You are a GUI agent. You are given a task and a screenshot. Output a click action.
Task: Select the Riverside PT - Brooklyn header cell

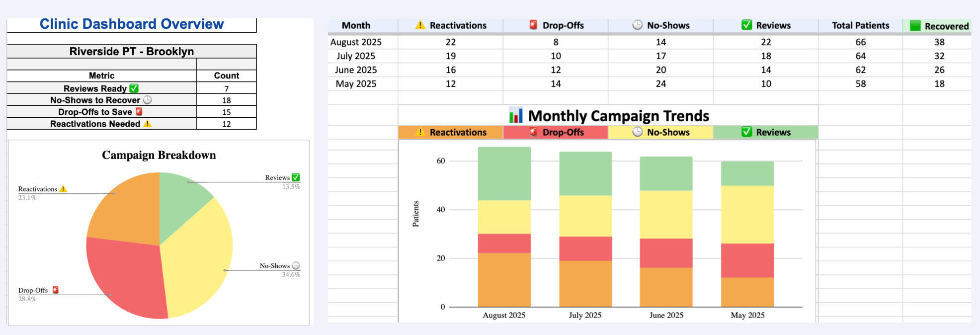point(132,52)
